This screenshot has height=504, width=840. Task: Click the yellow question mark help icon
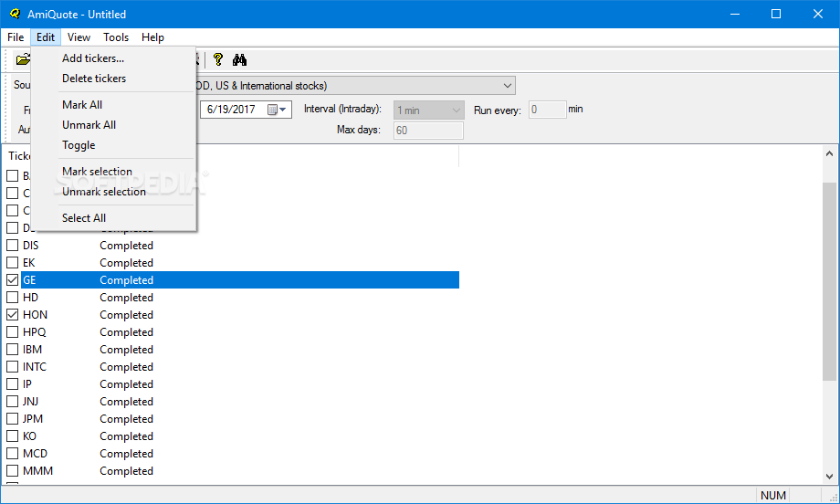coord(218,59)
